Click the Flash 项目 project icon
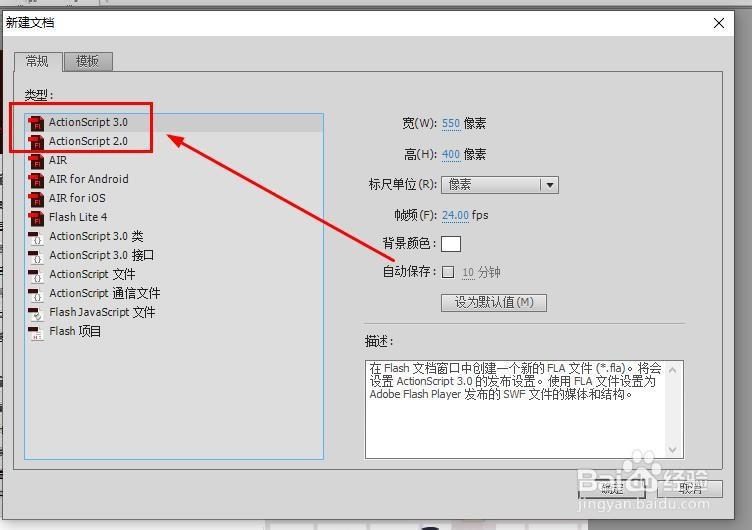Image resolution: width=752 pixels, height=530 pixels. click(x=36, y=332)
